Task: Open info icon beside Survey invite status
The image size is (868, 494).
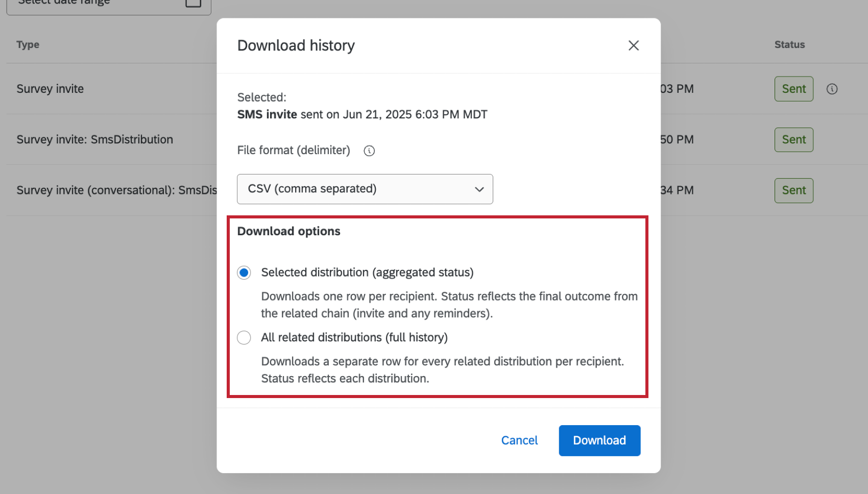Action: tap(832, 89)
